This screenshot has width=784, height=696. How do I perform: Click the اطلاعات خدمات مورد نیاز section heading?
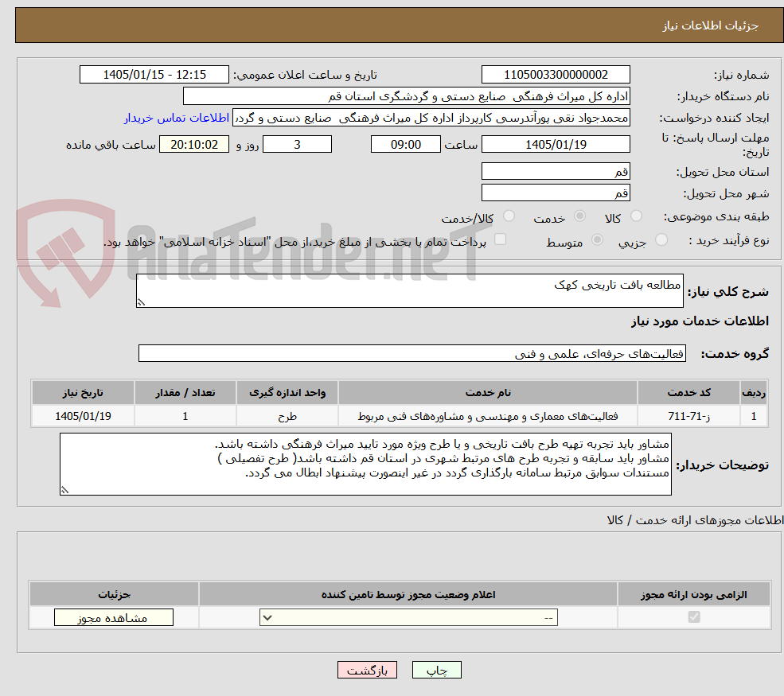[x=700, y=321]
